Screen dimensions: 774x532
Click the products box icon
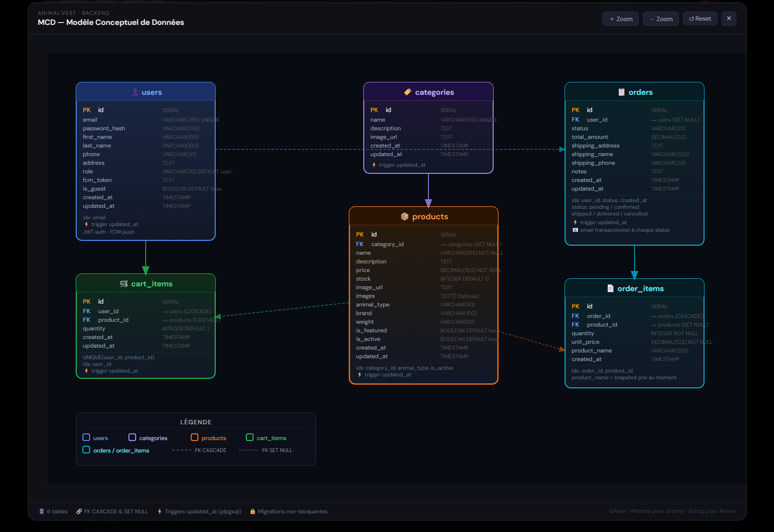coord(404,216)
